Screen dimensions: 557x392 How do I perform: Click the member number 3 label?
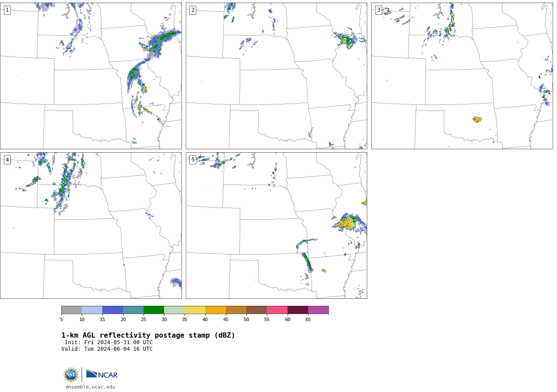(x=379, y=10)
